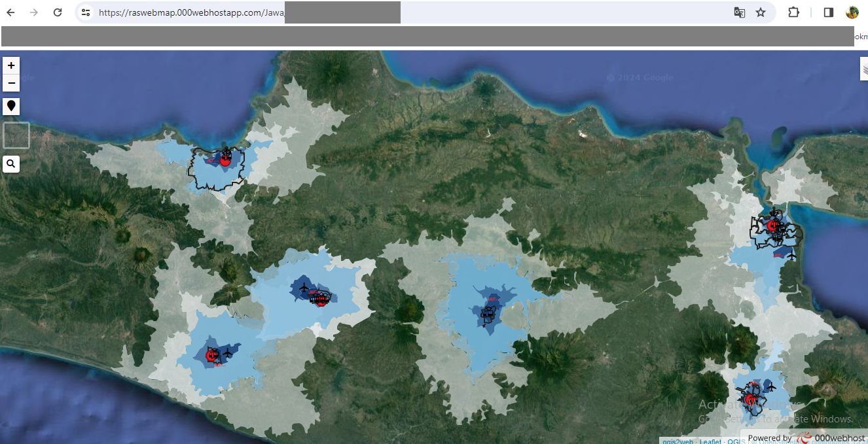Image resolution: width=868 pixels, height=444 pixels.
Task: Click the browser reload icon
Action: click(x=58, y=12)
